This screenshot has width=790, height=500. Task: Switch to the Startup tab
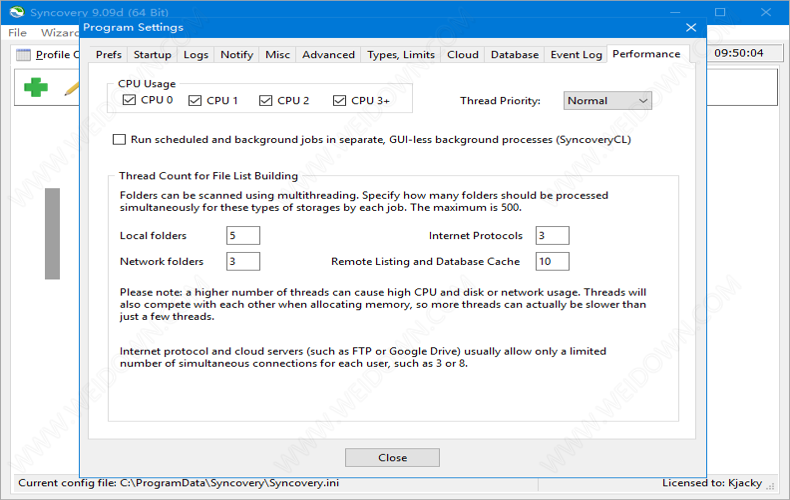pyautogui.click(x=152, y=54)
